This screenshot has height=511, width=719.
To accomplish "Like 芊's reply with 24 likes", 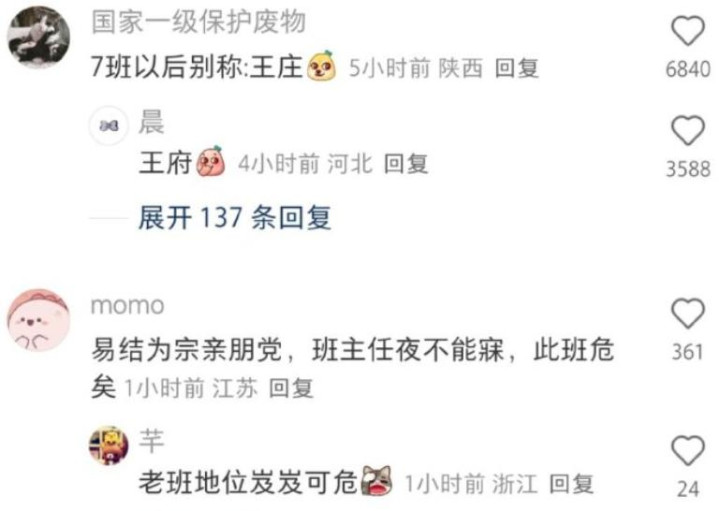I will tap(688, 450).
